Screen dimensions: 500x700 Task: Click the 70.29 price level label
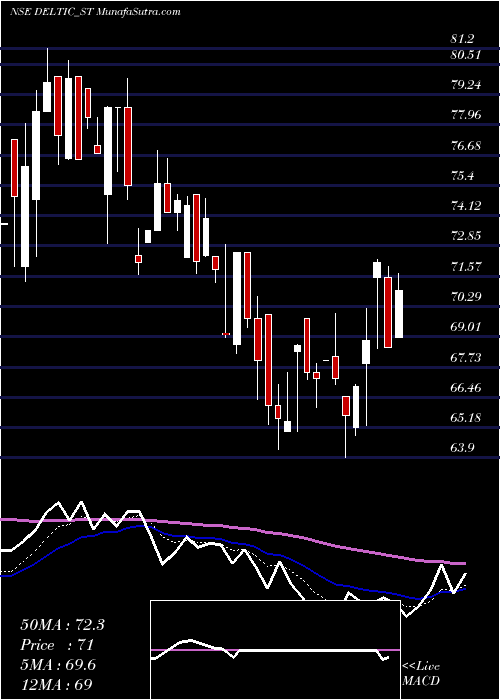[x=466, y=296]
